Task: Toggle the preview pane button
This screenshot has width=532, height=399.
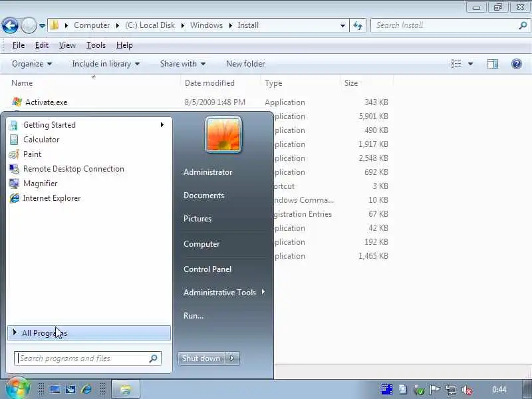Action: pyautogui.click(x=493, y=64)
